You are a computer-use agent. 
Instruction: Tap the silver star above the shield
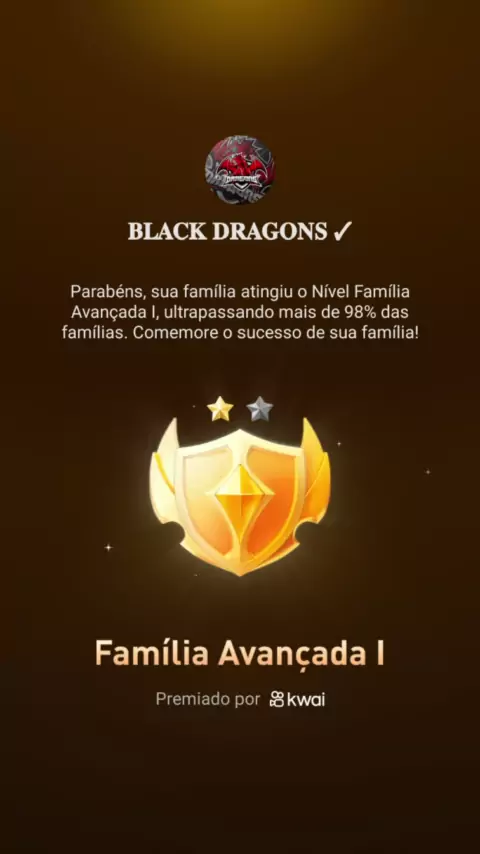259,408
